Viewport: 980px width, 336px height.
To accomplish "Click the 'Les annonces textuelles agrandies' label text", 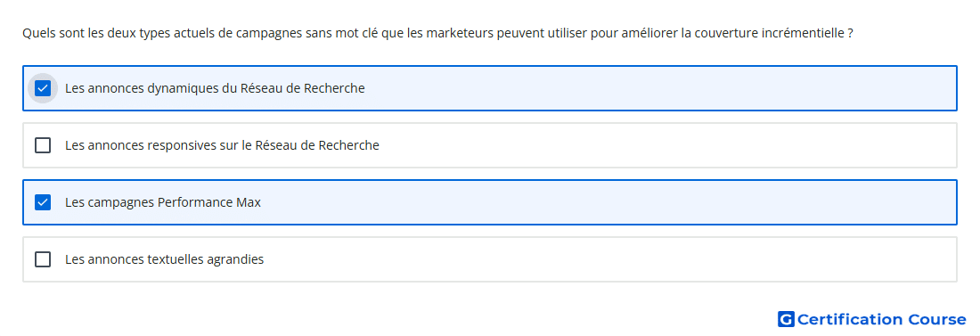I will point(165,259).
